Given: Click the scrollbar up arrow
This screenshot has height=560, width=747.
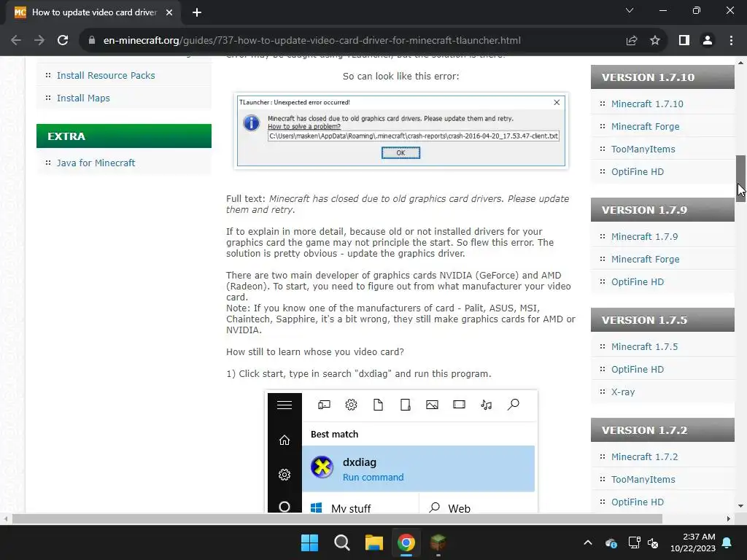Looking at the screenshot, I should coord(741,63).
